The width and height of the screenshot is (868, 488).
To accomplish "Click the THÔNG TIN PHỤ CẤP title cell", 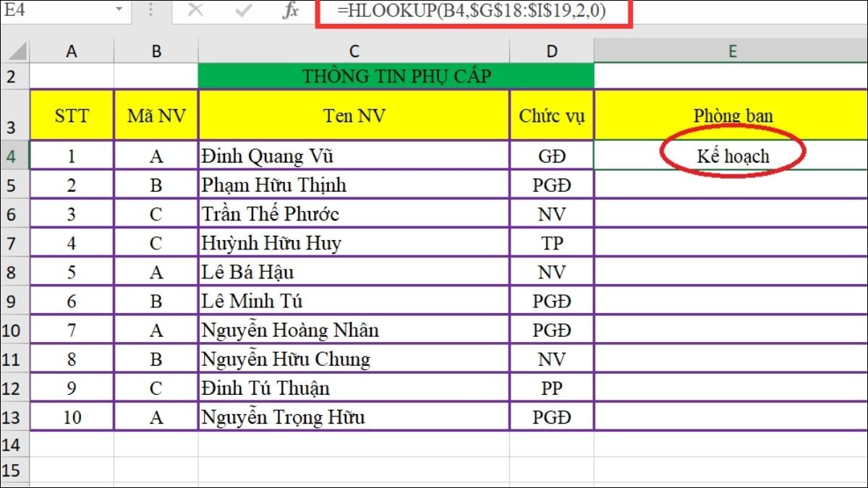I will [x=396, y=76].
